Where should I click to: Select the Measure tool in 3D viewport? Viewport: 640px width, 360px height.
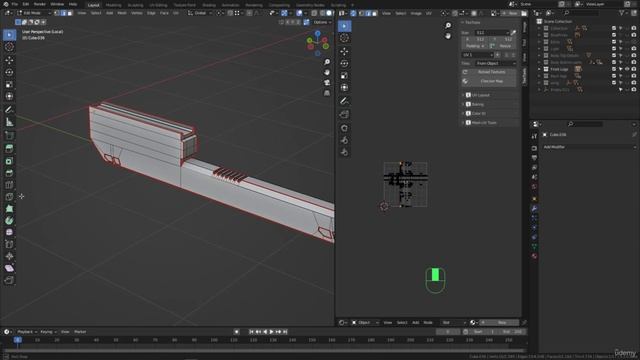9,122
